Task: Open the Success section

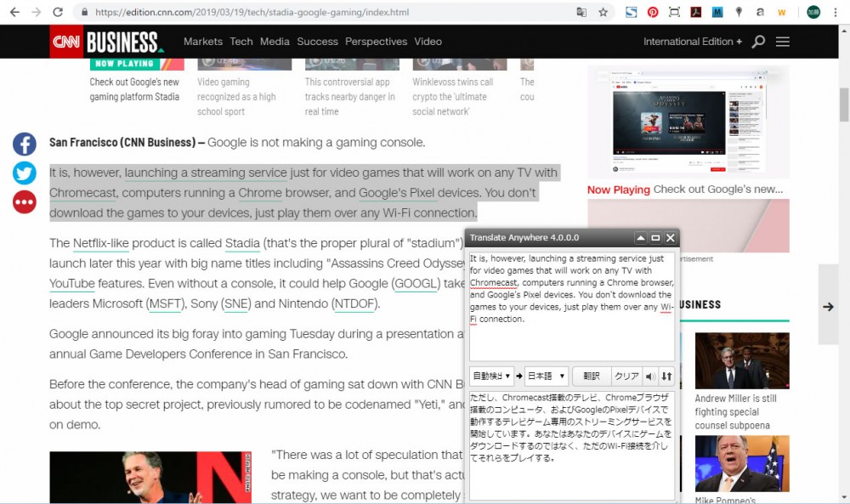Action: (317, 41)
